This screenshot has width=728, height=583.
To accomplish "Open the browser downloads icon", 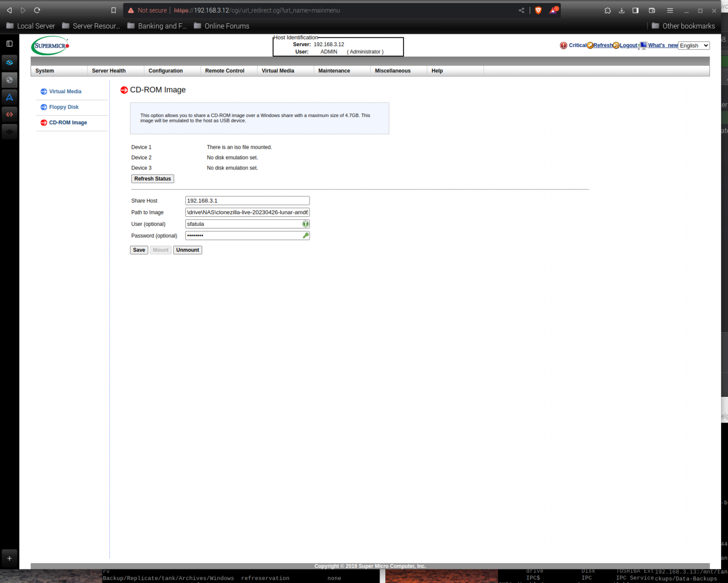I will pos(622,10).
